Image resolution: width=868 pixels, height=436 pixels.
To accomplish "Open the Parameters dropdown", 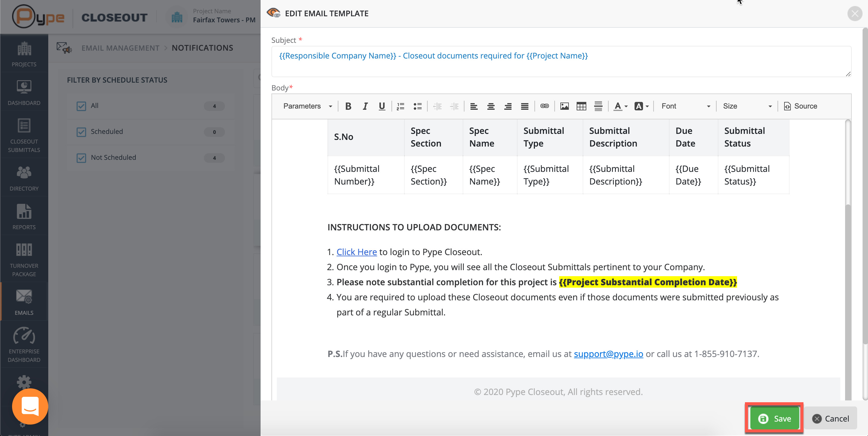I will pos(307,106).
